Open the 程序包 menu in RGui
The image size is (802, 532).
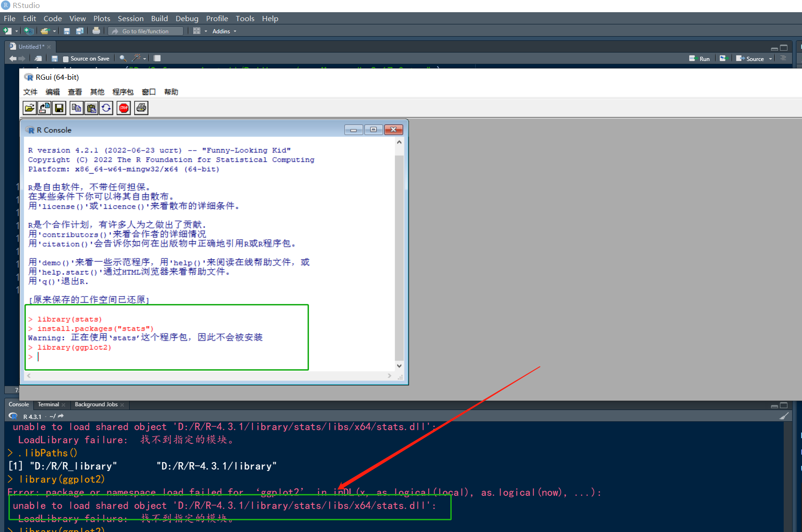[123, 92]
